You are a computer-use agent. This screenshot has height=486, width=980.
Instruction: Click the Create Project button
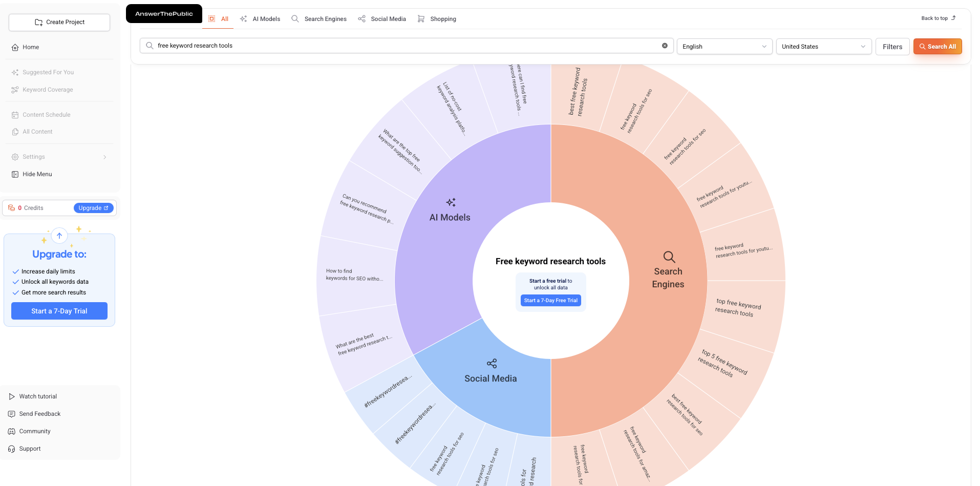59,22
